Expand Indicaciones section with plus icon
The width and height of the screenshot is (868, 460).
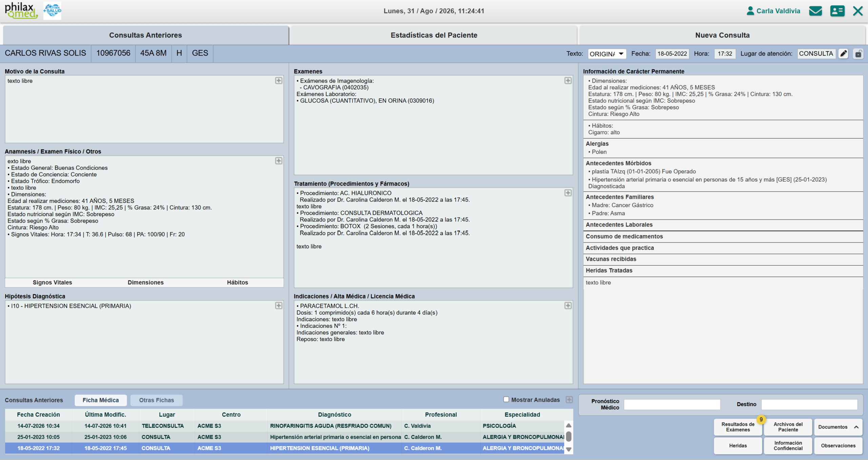pos(568,306)
